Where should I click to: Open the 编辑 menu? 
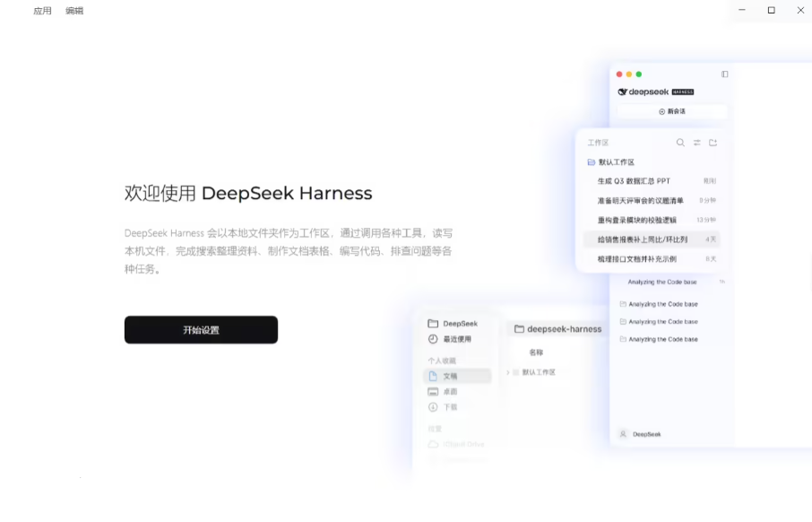pyautogui.click(x=74, y=11)
